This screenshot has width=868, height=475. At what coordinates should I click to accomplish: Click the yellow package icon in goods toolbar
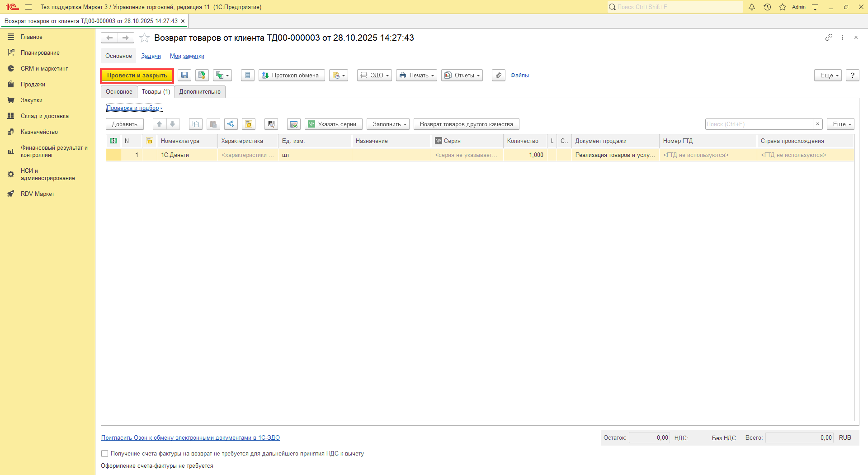pyautogui.click(x=249, y=124)
